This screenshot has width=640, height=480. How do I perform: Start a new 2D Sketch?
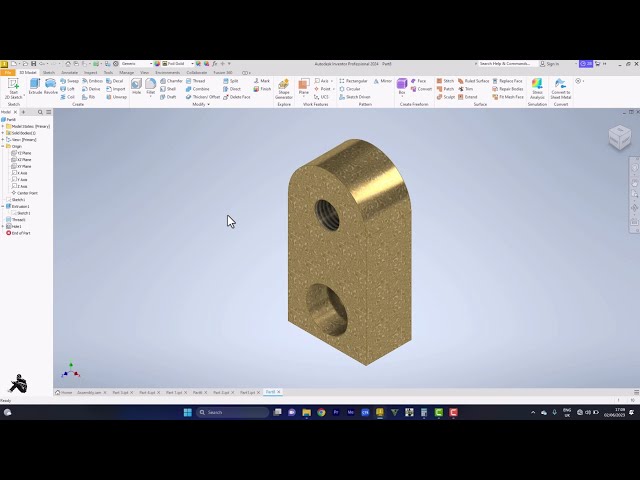13,89
